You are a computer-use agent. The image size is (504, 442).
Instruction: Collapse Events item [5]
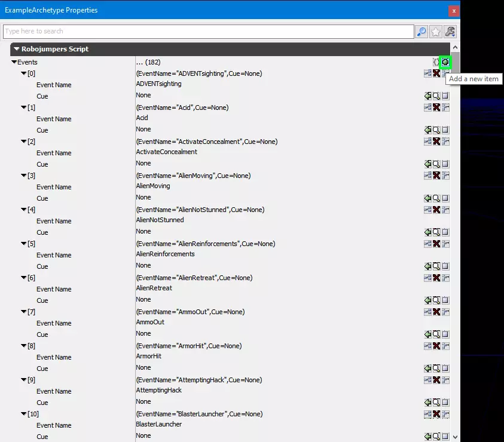(23, 244)
